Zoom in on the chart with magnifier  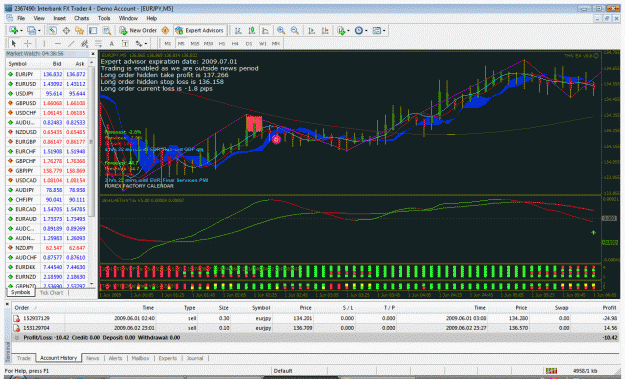[281, 30]
